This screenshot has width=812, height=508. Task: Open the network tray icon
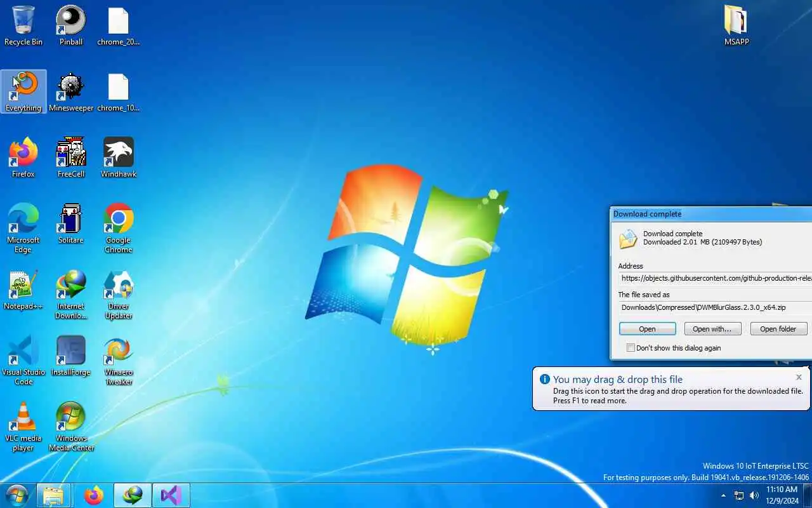click(739, 495)
